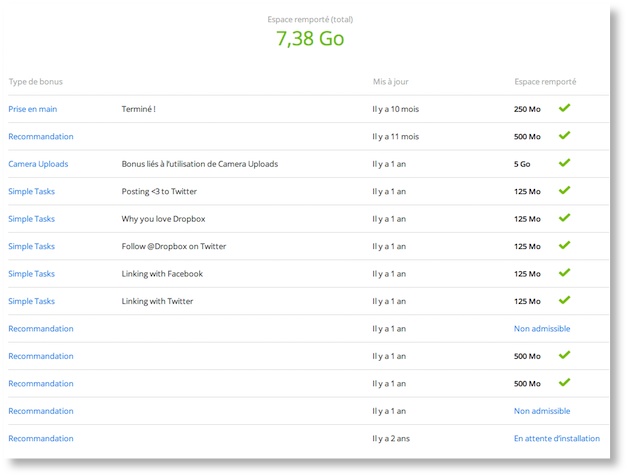The height and width of the screenshot is (476, 627).
Task: Open the Recommandation link dated Il y a 2 ans
Action: [41, 438]
